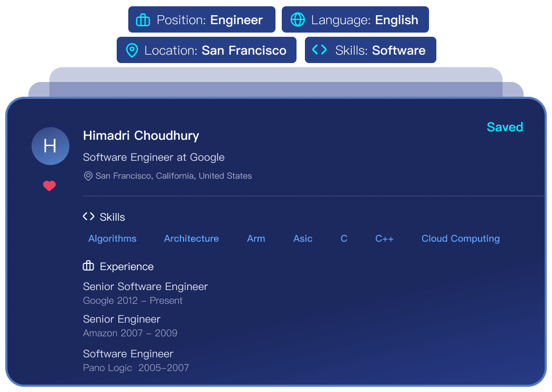Select the Senior Software Engineer experience entry

(x=146, y=287)
